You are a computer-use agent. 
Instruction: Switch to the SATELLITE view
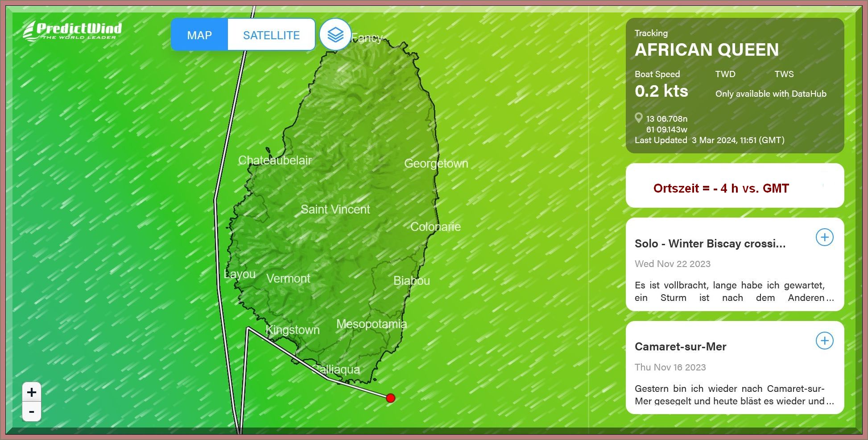pyautogui.click(x=271, y=35)
